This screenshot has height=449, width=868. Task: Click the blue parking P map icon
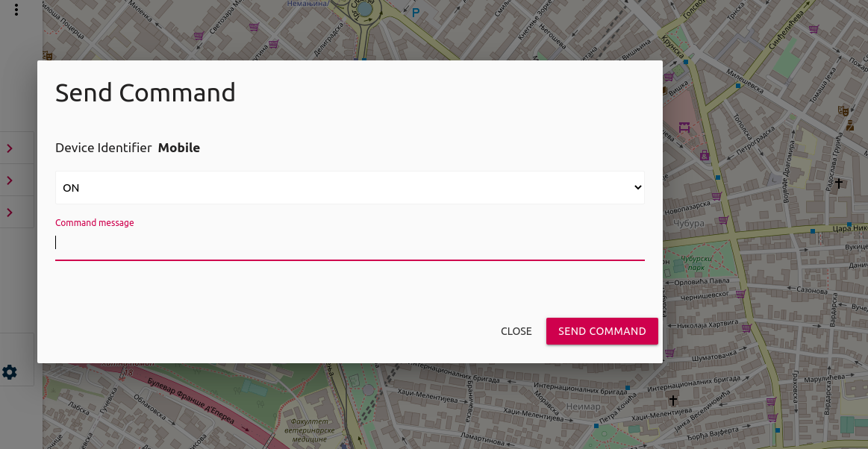click(x=416, y=12)
